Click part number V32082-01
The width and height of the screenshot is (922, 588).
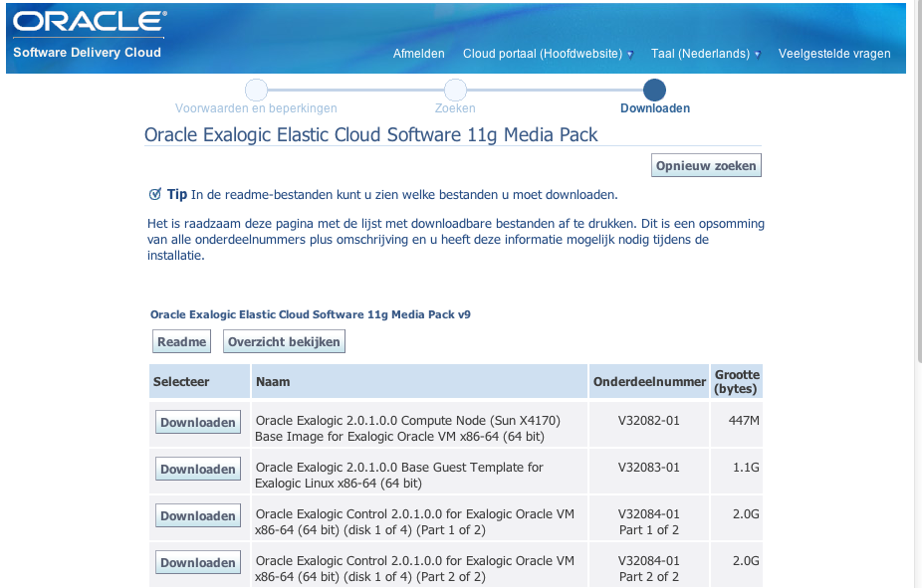coord(648,421)
